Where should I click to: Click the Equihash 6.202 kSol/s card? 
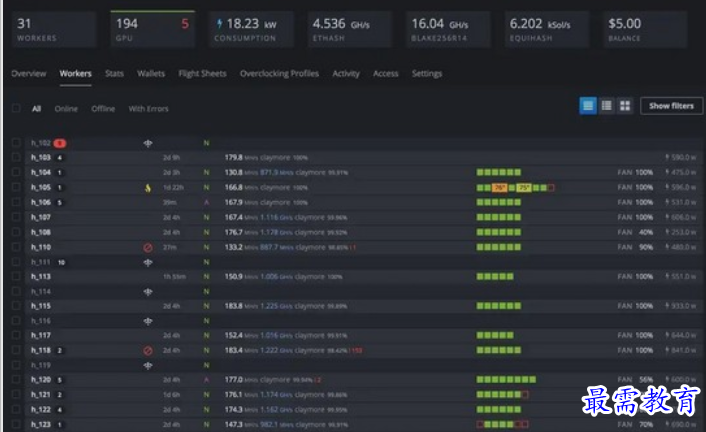547,29
